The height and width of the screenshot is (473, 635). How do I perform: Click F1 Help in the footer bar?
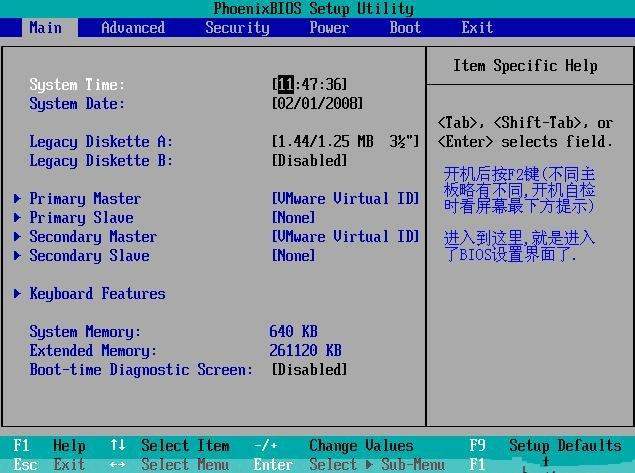click(50, 446)
